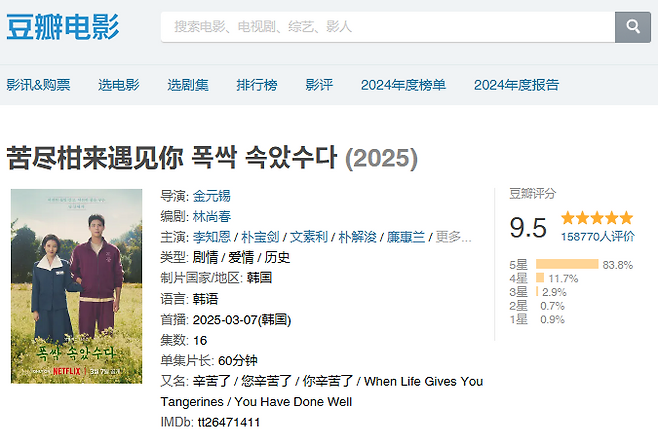
Task: Open actor 文素利's page
Action: [x=309, y=237]
